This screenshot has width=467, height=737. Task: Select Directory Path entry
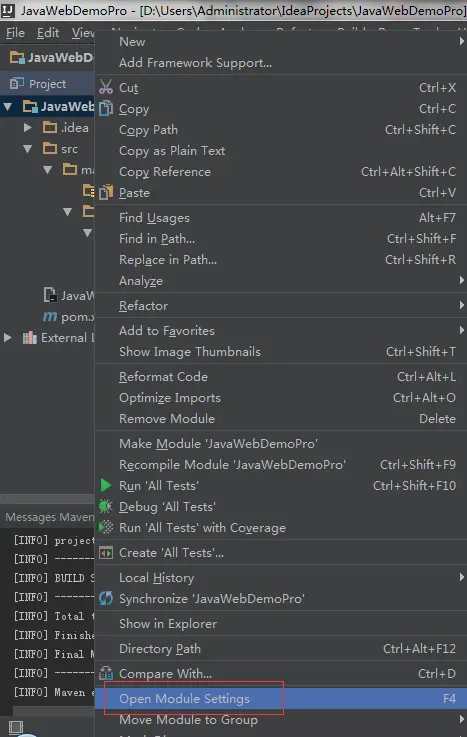[281, 649]
